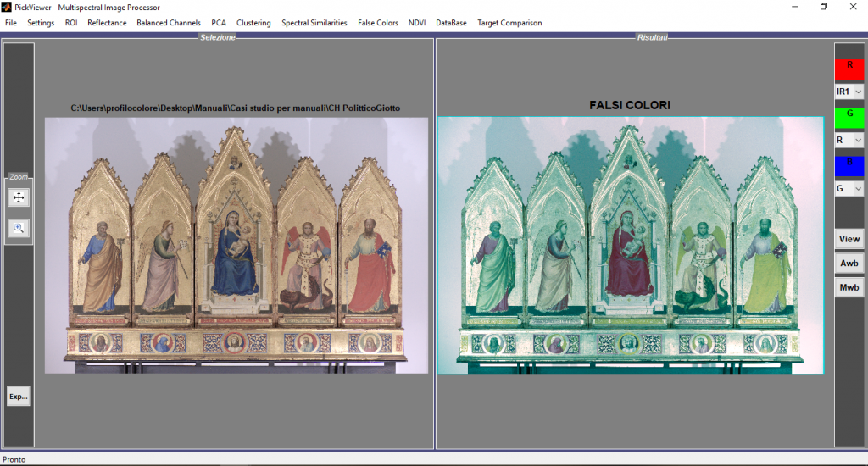Image resolution: width=868 pixels, height=466 pixels.
Task: Open the False Colors menu
Action: (377, 23)
